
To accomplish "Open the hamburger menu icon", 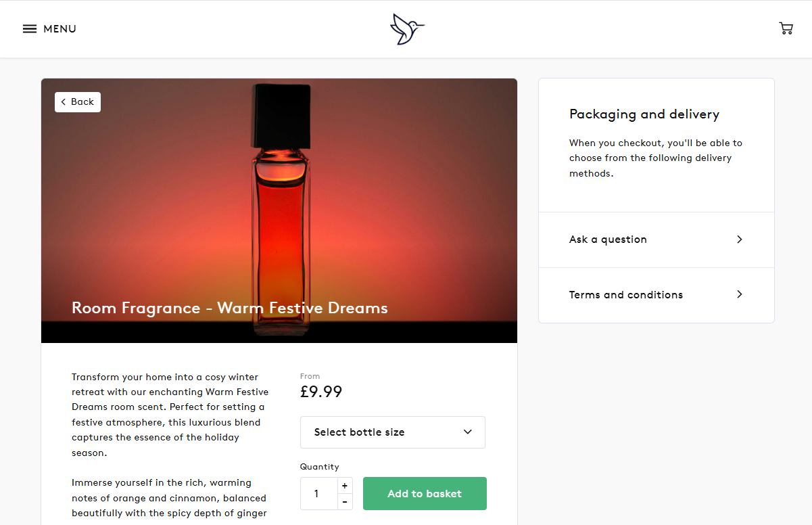I will pyautogui.click(x=30, y=29).
